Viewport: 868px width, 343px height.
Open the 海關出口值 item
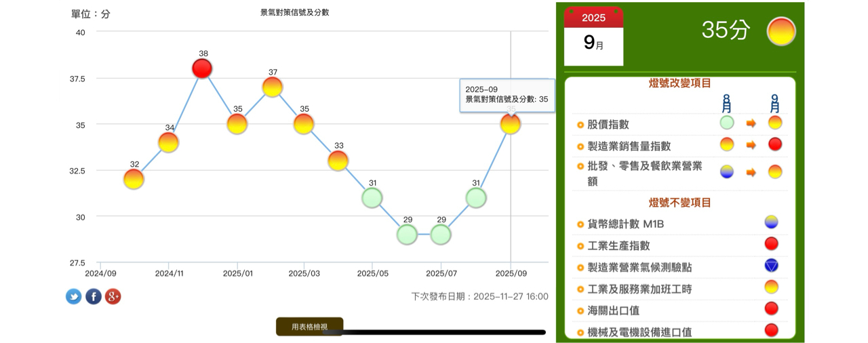point(613,310)
